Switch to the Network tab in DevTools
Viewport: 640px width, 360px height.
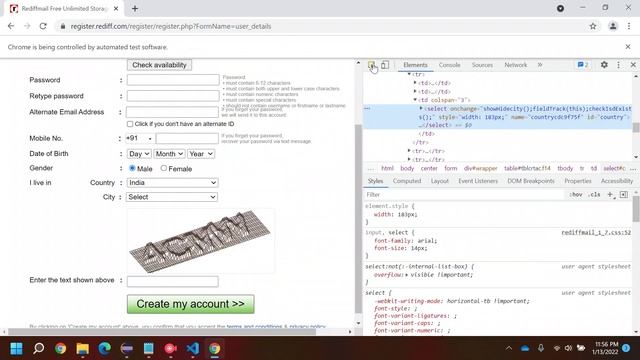[x=516, y=65]
